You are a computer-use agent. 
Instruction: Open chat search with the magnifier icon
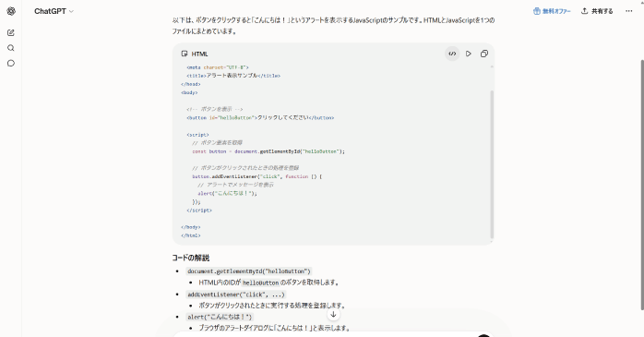point(11,48)
